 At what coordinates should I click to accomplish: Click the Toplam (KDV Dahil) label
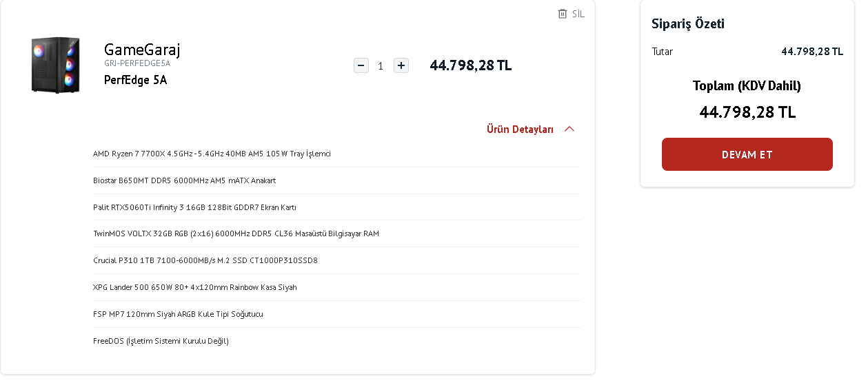[747, 86]
